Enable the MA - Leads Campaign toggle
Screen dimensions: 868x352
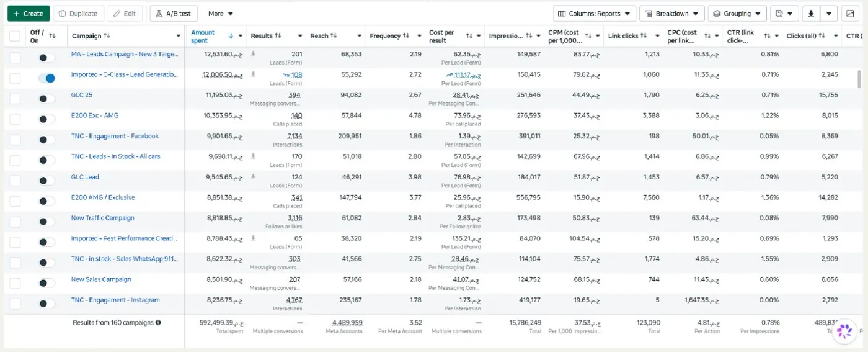(x=46, y=58)
